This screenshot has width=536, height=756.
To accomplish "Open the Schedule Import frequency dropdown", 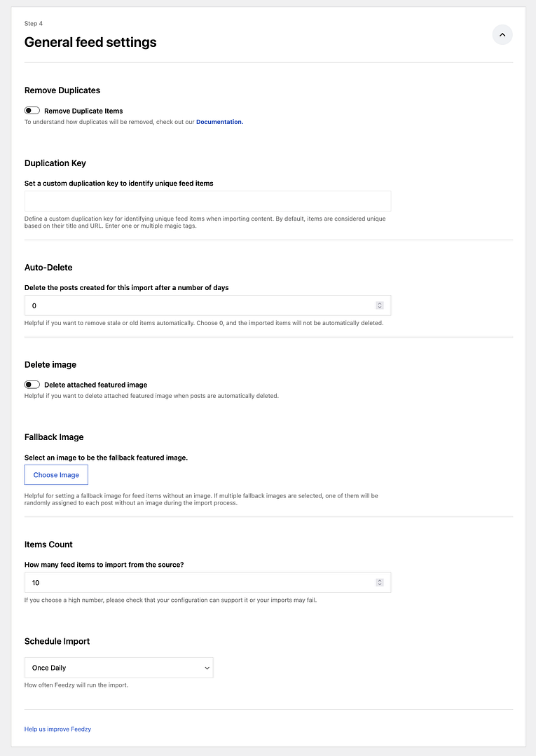I will pos(118,667).
